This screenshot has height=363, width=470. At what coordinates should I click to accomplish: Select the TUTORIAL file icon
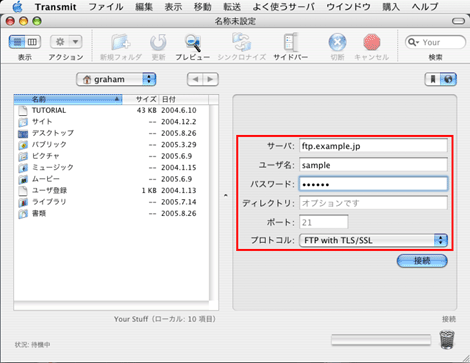[23, 110]
